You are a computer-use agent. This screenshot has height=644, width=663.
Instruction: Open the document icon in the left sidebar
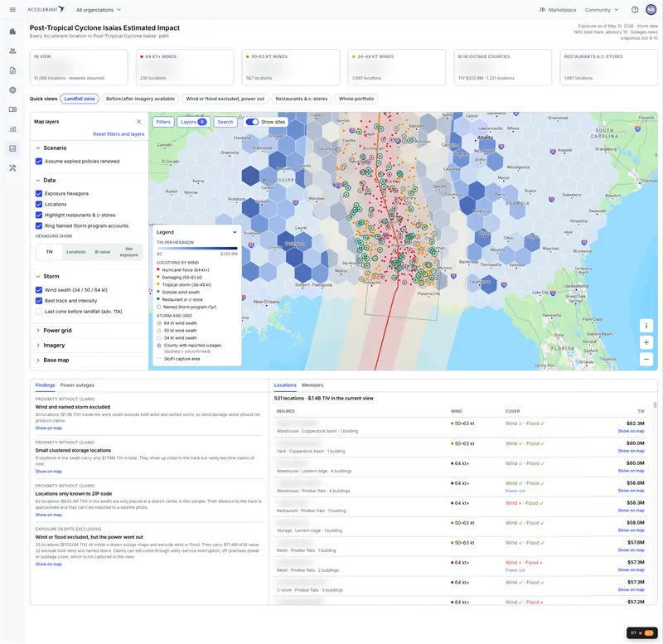click(x=12, y=70)
